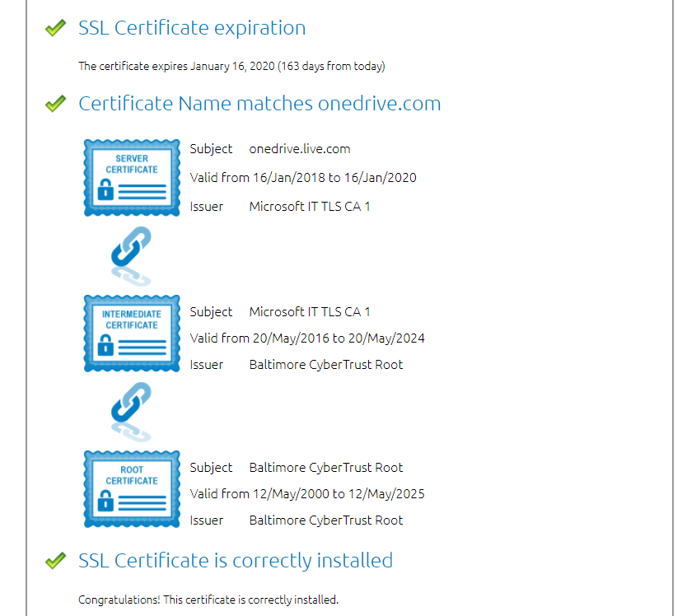Click the 'Congratulations! This certificate is correctly installed.' message
The height and width of the screenshot is (616, 696).
(208, 600)
